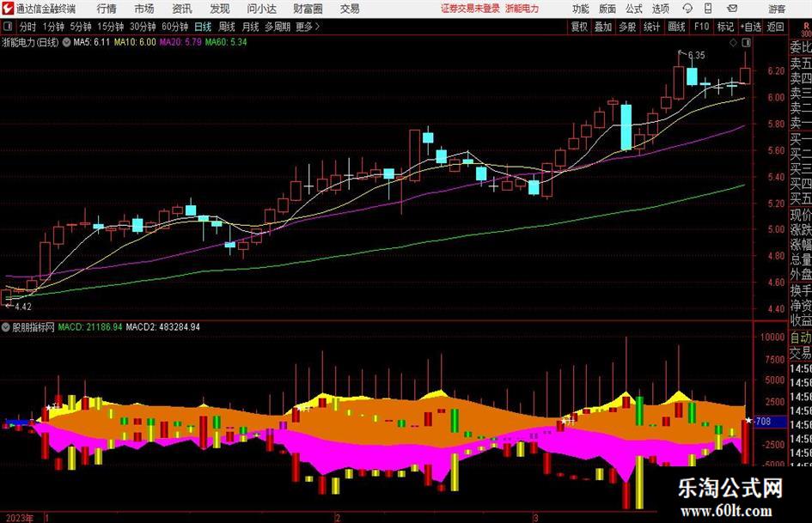Click the red 浙能电力 stock name in title bar

coord(522,9)
